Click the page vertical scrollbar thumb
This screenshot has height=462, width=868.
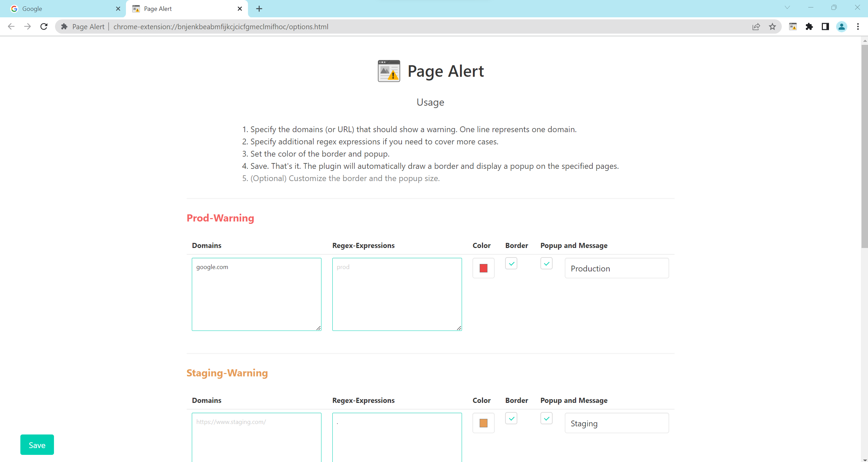click(x=864, y=146)
